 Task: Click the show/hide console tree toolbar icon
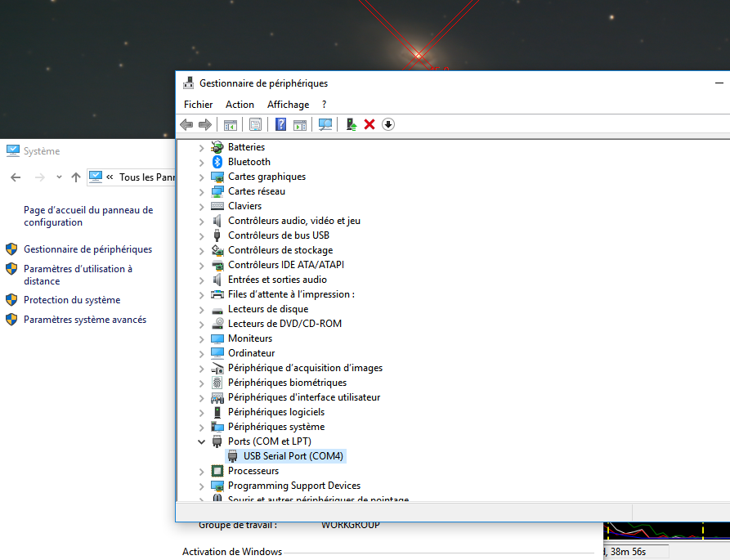point(231,125)
